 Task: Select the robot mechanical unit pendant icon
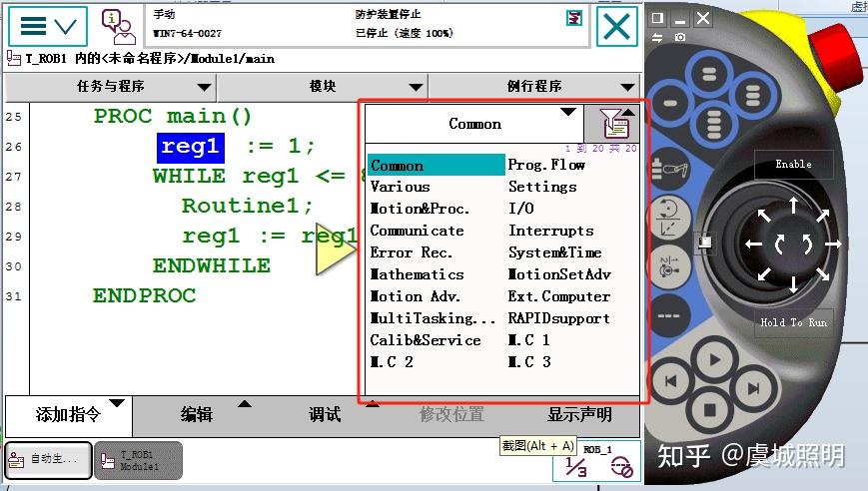pyautogui.click(x=668, y=169)
